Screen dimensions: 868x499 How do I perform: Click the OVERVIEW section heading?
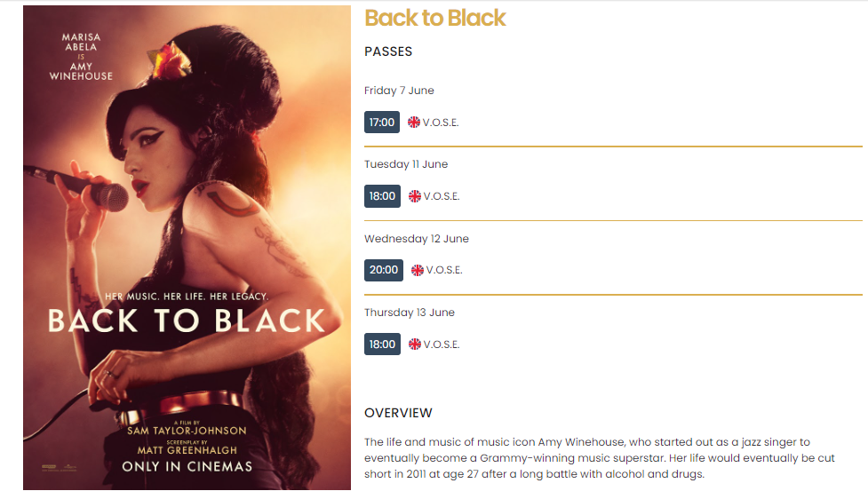tap(398, 413)
